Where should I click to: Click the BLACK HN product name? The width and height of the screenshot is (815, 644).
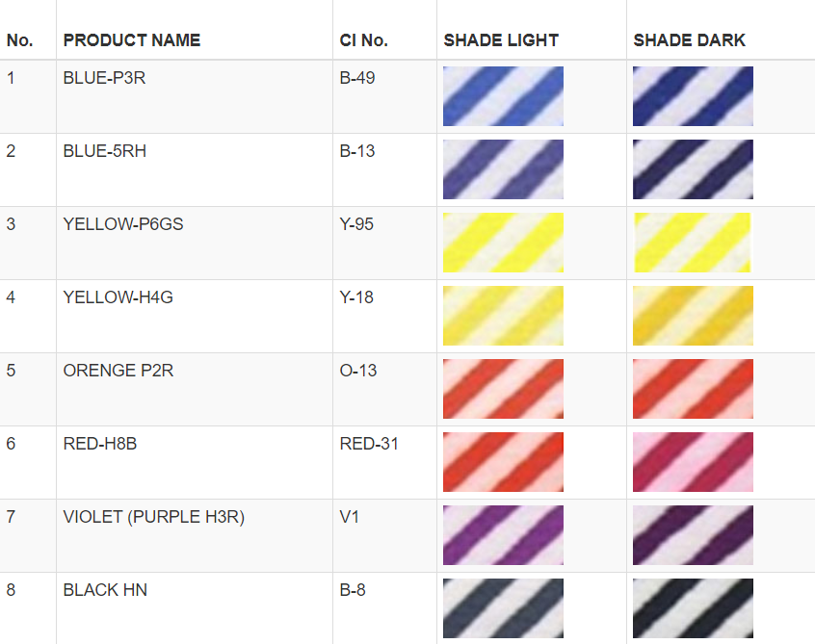pyautogui.click(x=105, y=590)
